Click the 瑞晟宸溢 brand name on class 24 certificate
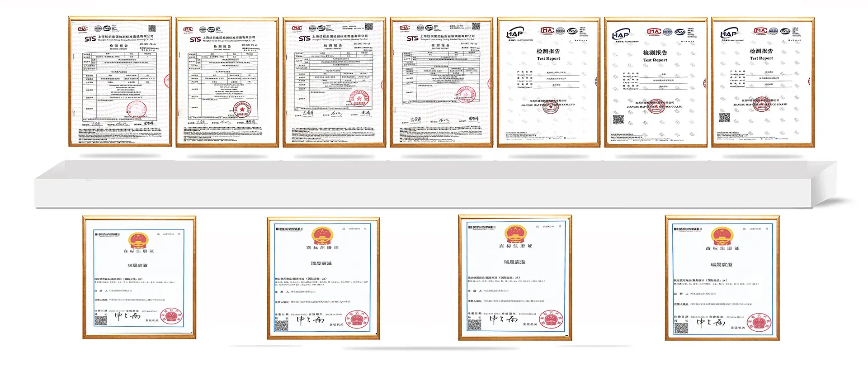The image size is (868, 372). pyautogui.click(x=722, y=265)
